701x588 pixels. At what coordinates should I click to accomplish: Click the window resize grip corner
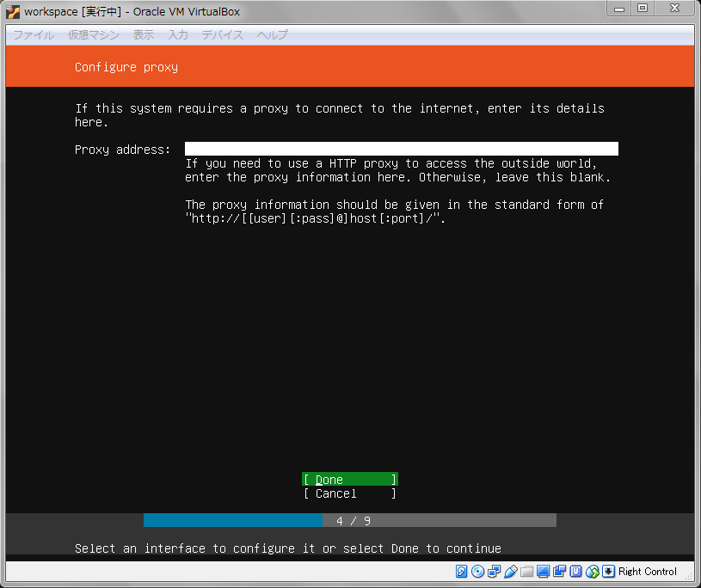(689, 576)
